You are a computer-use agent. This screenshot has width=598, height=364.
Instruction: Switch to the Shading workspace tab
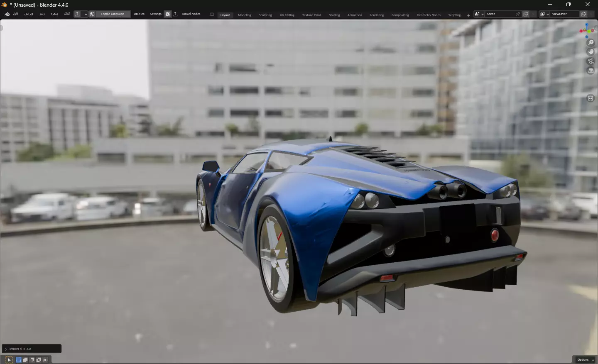pos(334,15)
